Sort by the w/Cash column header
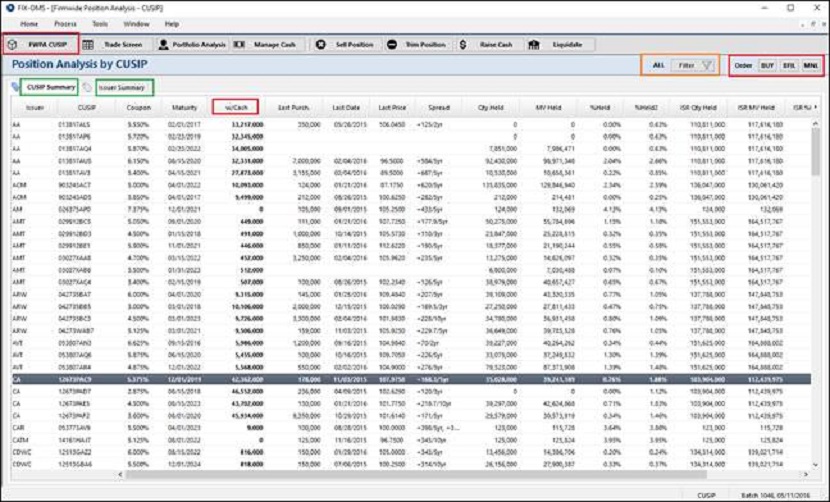Image resolution: width=830 pixels, height=502 pixels. [x=236, y=107]
